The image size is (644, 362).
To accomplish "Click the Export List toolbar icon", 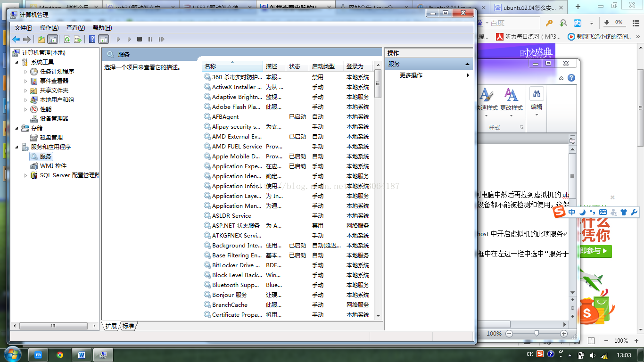I will [78, 40].
